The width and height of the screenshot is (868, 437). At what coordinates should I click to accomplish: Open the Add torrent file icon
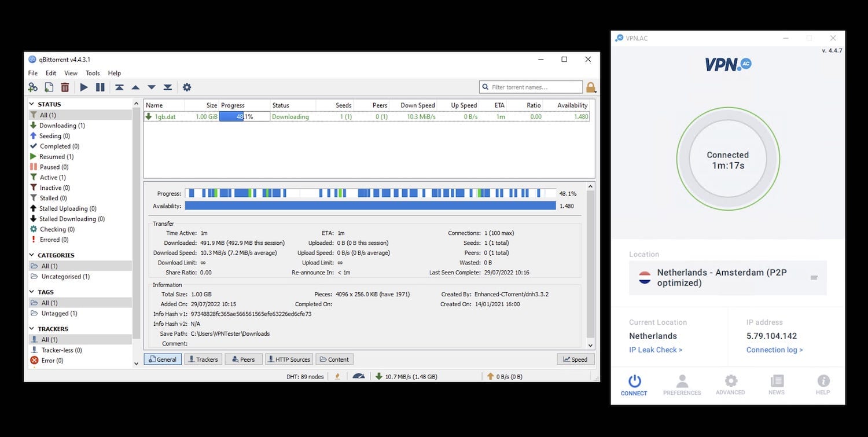(x=49, y=87)
